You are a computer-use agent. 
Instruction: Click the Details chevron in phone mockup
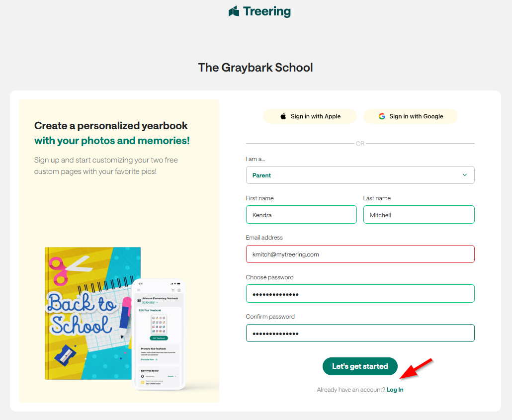click(x=172, y=377)
